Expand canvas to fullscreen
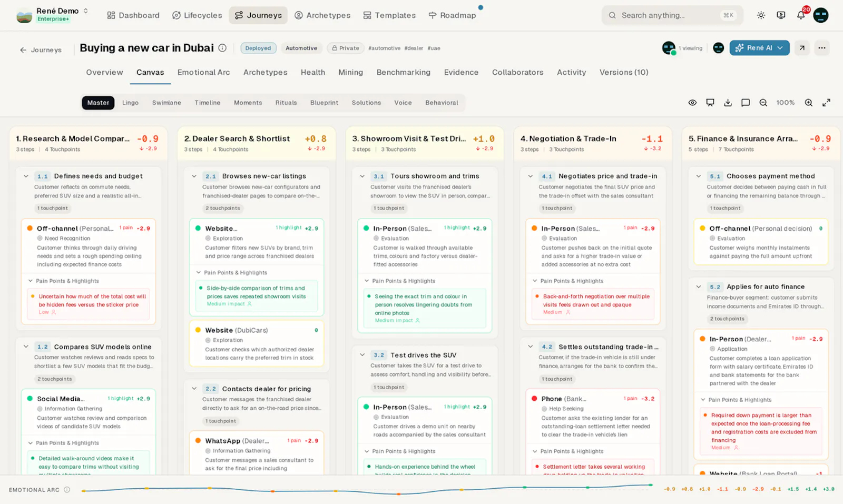 coord(826,103)
